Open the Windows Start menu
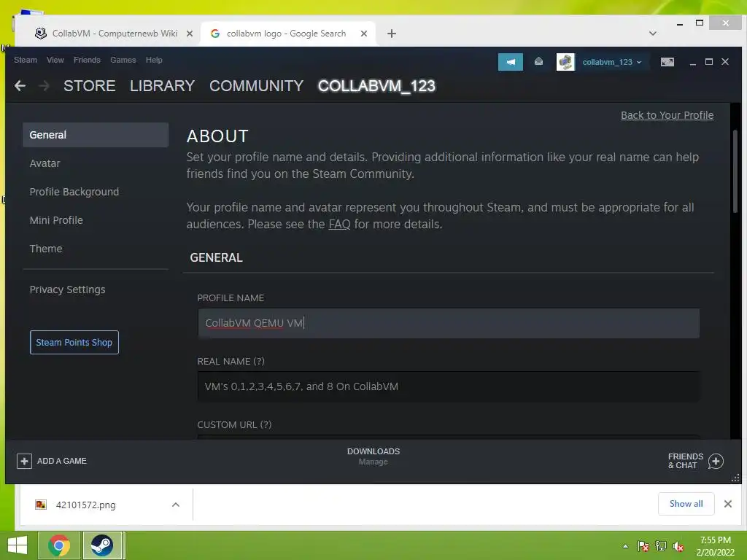Viewport: 747px width, 560px height. tap(18, 545)
